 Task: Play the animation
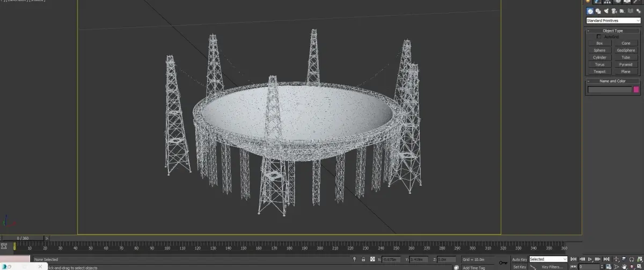pos(590,259)
